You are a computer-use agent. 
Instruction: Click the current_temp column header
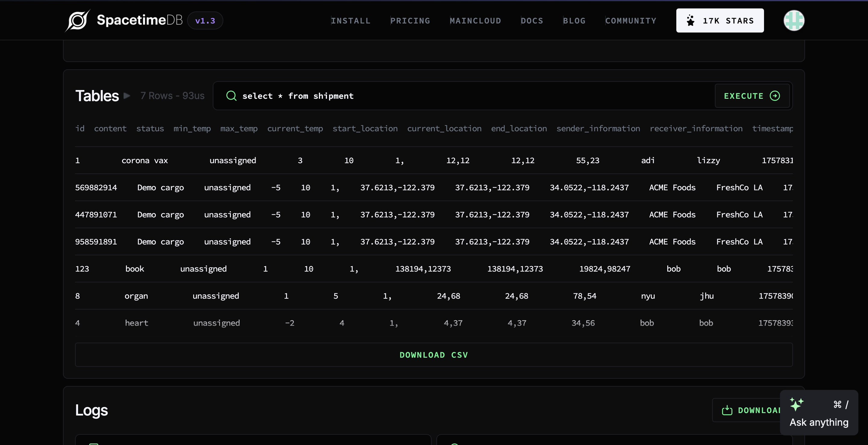tap(295, 129)
